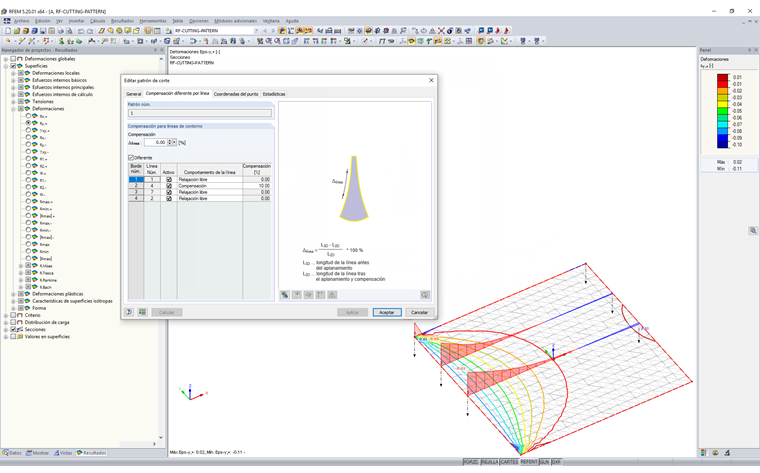Click the units icon next to help button
Image resolution: width=760 pixels, height=473 pixels.
[x=142, y=312]
